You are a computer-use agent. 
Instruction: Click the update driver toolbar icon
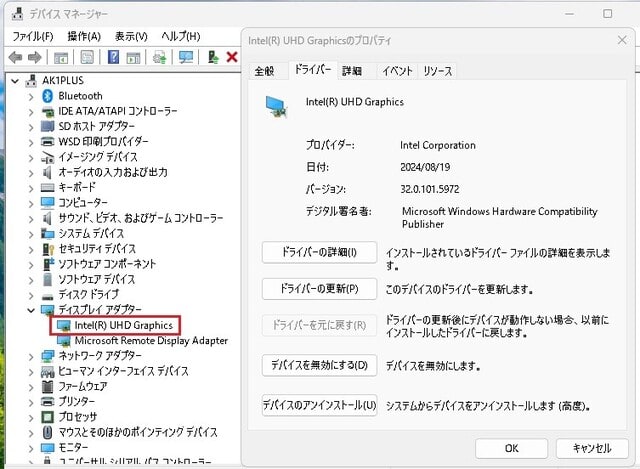[x=160, y=58]
